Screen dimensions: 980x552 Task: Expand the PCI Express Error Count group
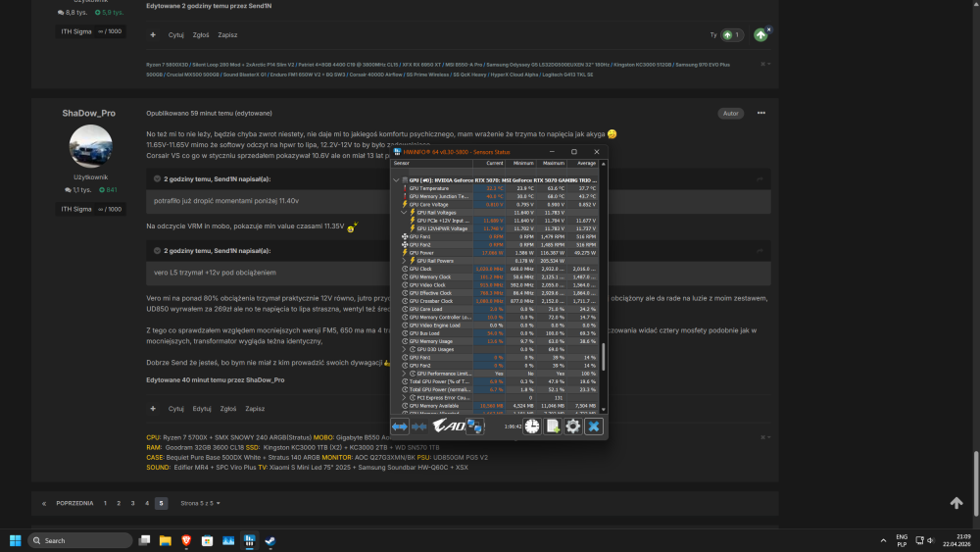tap(404, 398)
